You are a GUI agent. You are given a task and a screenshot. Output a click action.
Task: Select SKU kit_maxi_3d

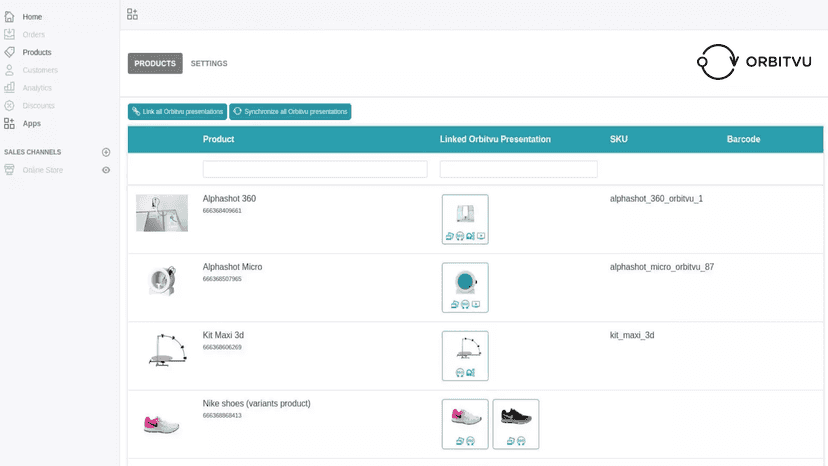(632, 335)
